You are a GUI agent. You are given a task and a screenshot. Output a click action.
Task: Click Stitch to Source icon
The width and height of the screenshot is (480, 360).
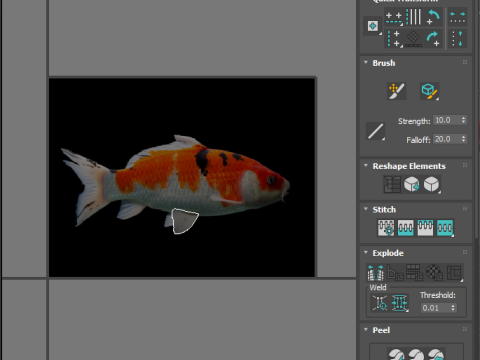pyautogui.click(x=425, y=228)
